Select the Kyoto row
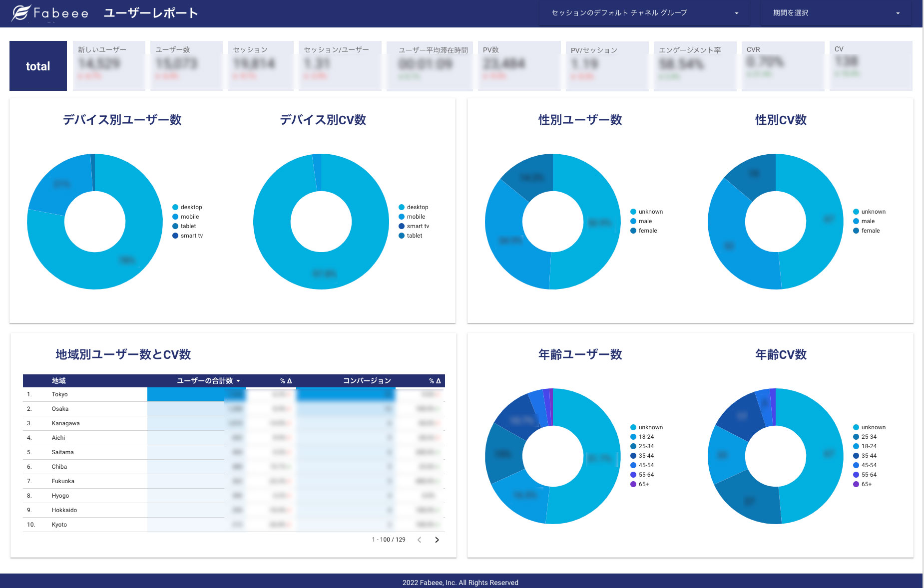924x588 pixels. point(234,525)
